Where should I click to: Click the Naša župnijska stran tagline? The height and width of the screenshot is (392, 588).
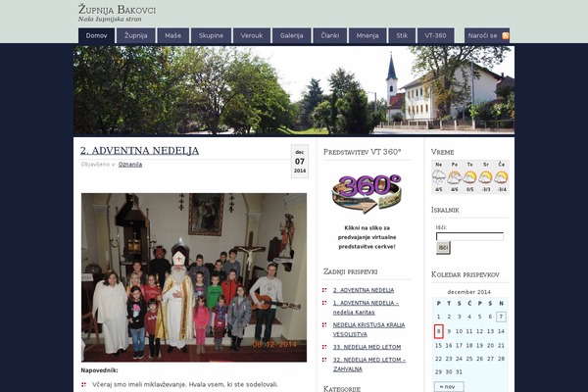(x=110, y=20)
